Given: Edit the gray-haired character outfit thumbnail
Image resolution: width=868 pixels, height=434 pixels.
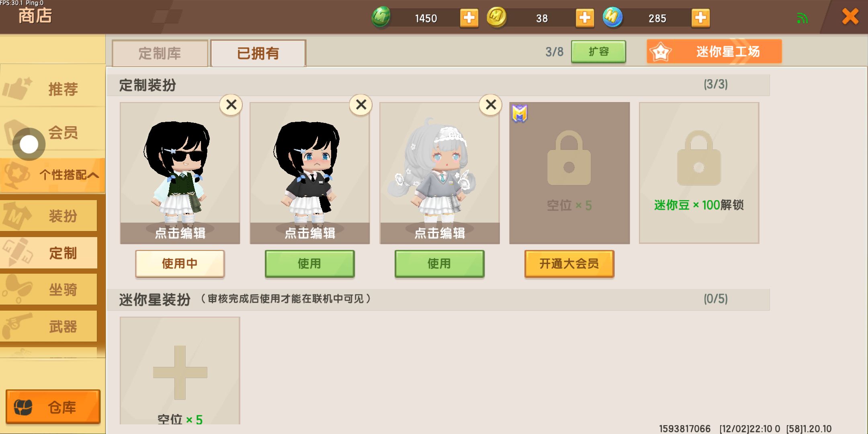Looking at the screenshot, I should (x=440, y=173).
